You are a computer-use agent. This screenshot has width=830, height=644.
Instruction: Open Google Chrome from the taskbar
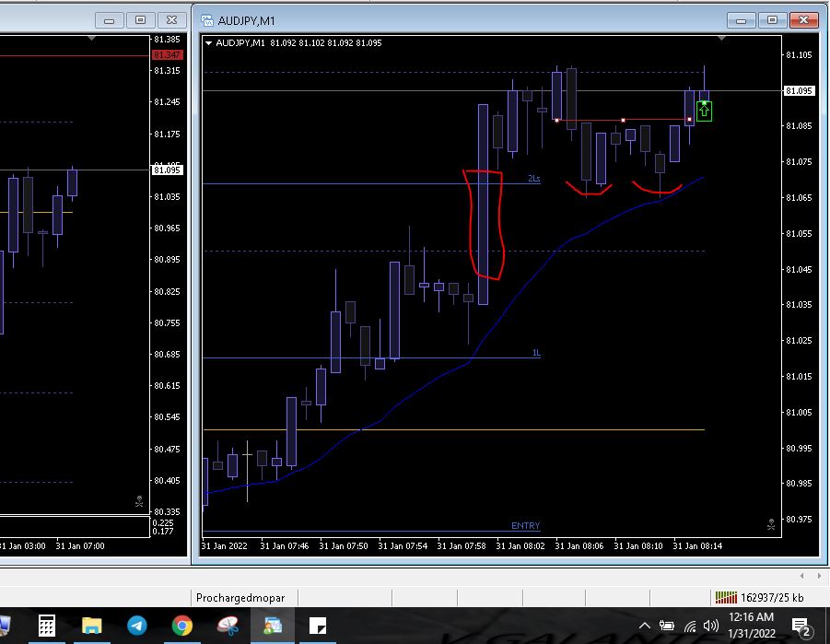point(182,626)
